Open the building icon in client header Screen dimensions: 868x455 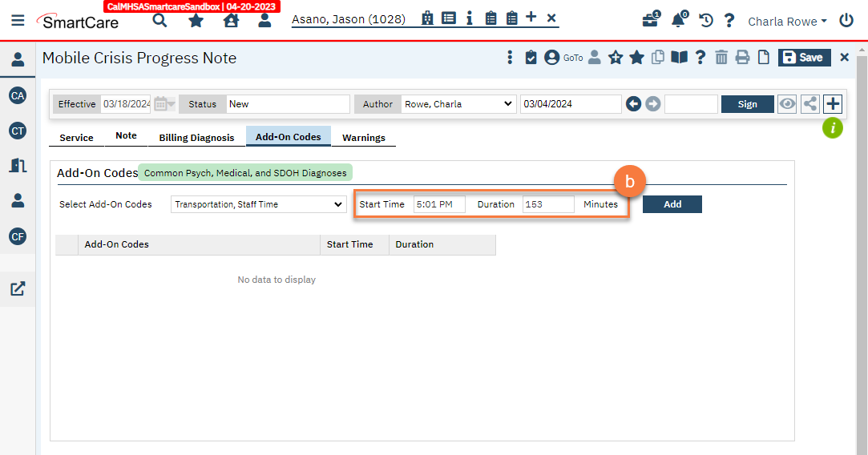[427, 18]
